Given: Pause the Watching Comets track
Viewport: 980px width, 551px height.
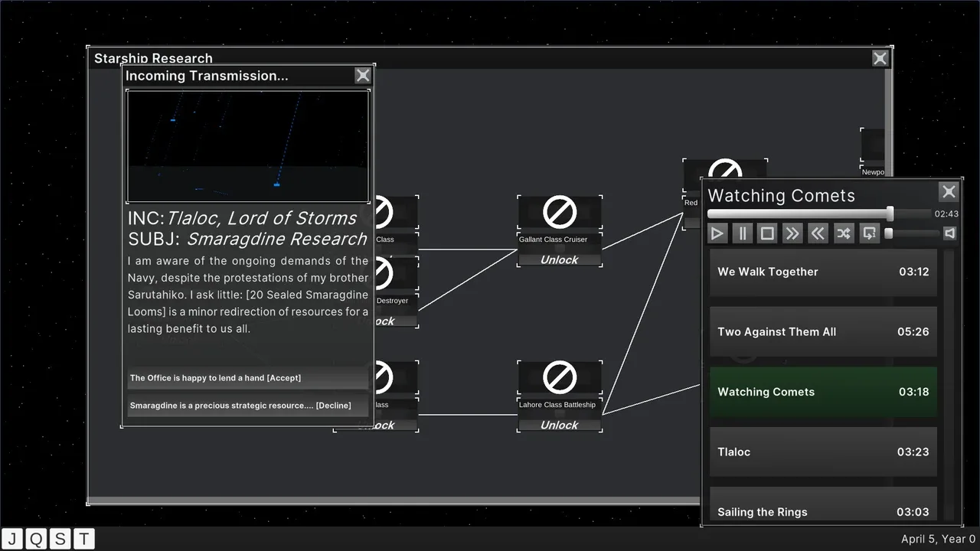Looking at the screenshot, I should pyautogui.click(x=742, y=233).
